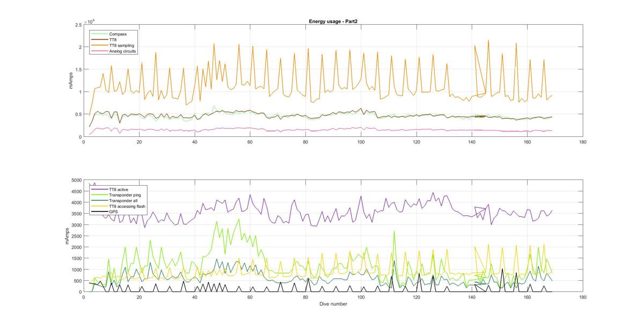Click the '60' x-axis tick under the upper plot

[x=250, y=142]
